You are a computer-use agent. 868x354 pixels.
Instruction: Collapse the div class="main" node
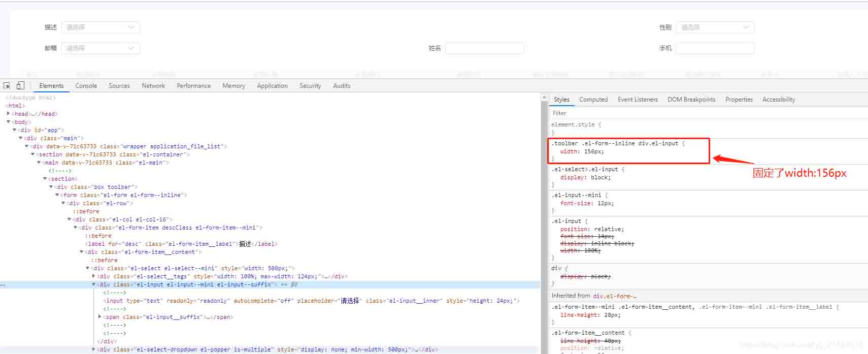point(20,138)
